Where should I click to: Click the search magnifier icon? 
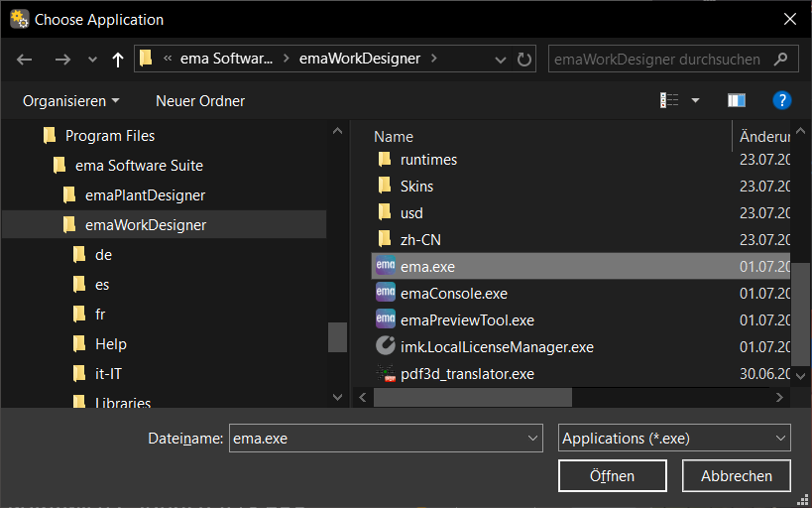click(780, 60)
